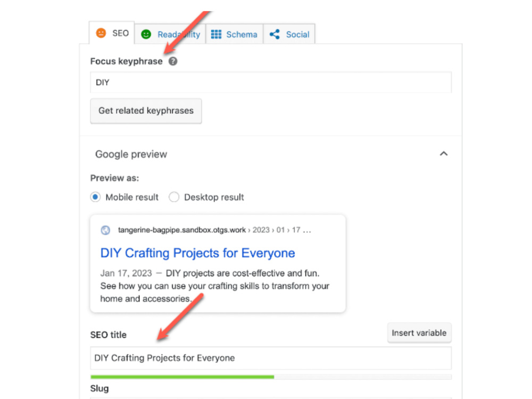This screenshot has height=399, width=532.
Task: Click the Preview as: label
Action: pyautogui.click(x=115, y=178)
